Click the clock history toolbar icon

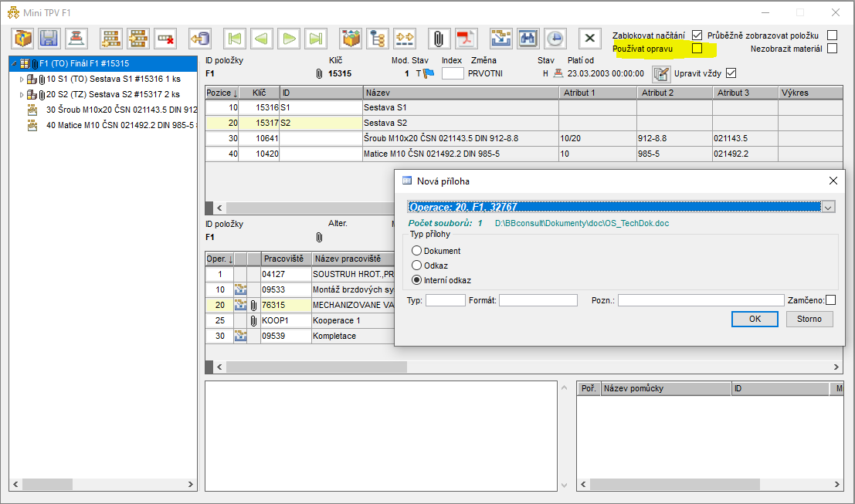click(555, 39)
